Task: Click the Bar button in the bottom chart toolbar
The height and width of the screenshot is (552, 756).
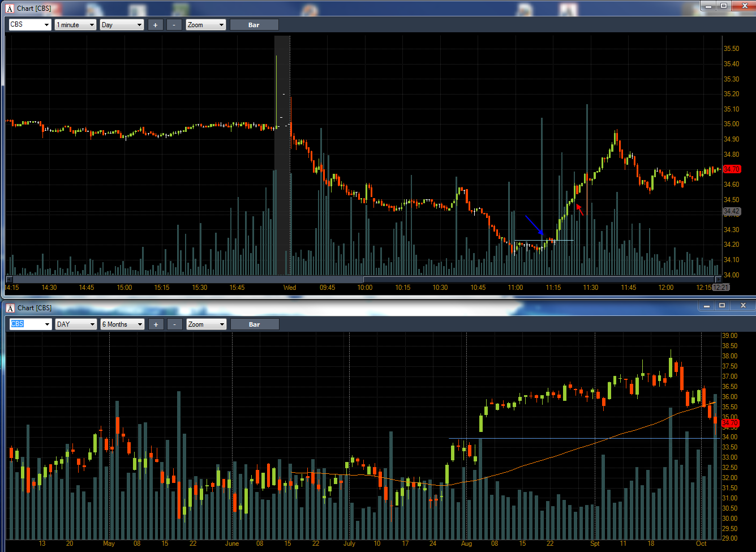Action: click(x=255, y=324)
